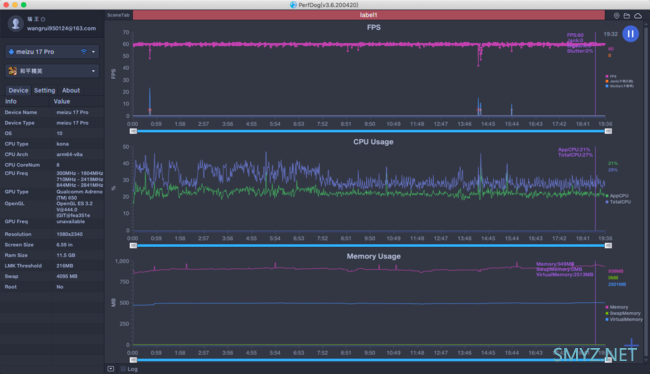Image resolution: width=650 pixels, height=374 pixels.
Task: Pause the recording with the blue button
Action: pos(630,34)
